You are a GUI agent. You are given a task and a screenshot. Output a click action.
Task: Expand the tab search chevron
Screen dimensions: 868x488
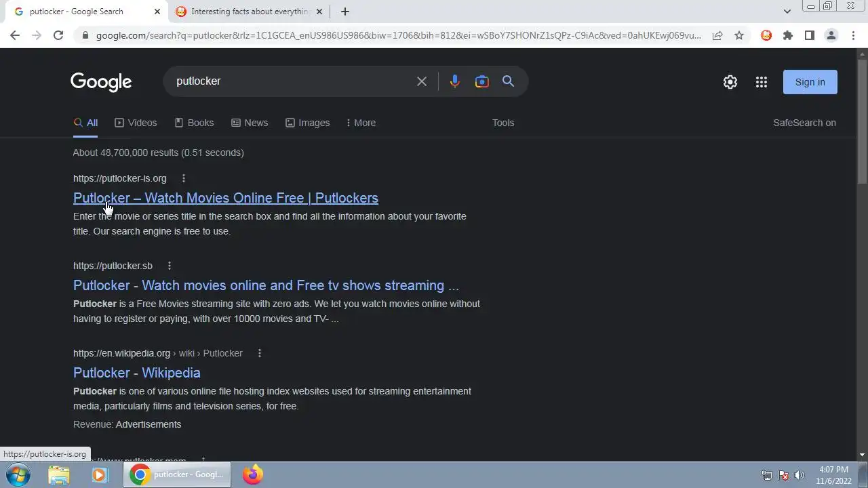(x=787, y=12)
